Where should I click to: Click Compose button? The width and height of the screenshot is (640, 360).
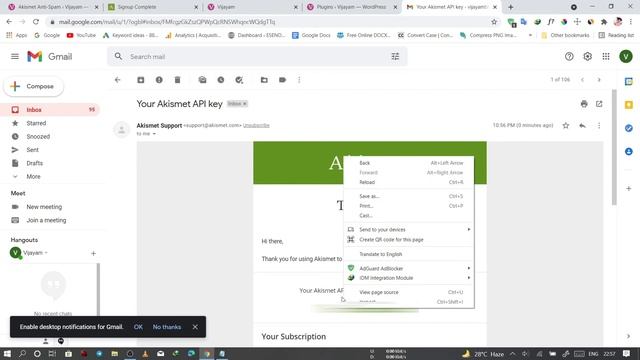pyautogui.click(x=34, y=87)
